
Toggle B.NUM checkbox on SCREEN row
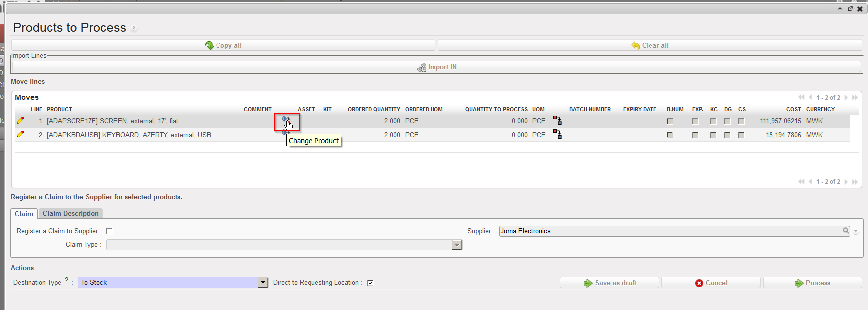pos(670,121)
